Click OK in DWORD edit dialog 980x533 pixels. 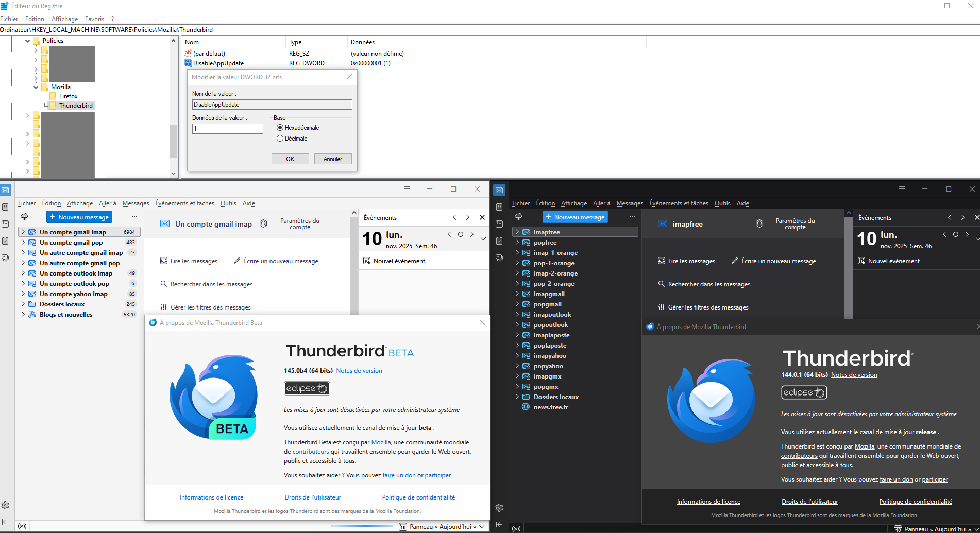(x=290, y=159)
